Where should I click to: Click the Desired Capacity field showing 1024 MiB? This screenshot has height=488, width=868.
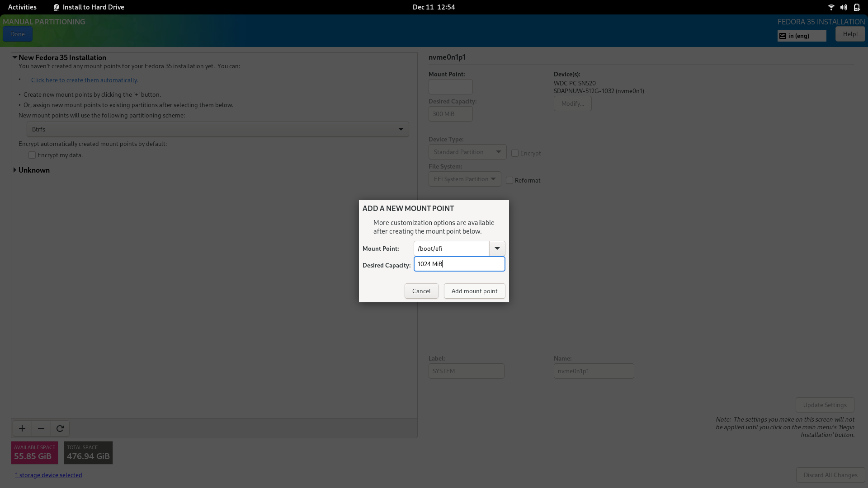click(x=459, y=264)
